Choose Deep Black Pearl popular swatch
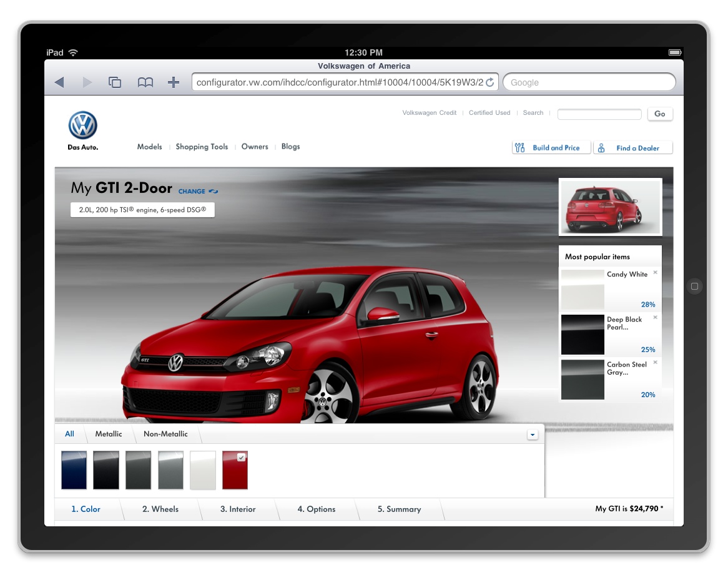728x575 pixels. click(x=583, y=335)
